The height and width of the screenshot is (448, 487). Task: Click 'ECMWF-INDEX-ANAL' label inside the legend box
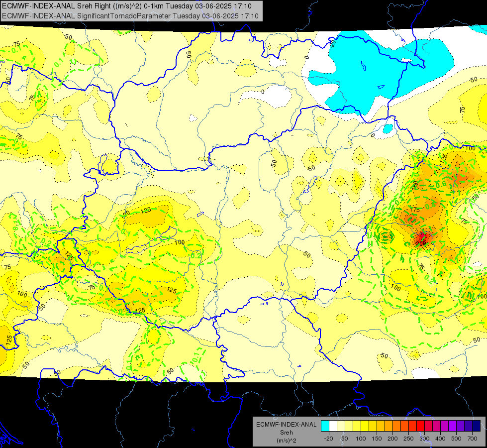pyautogui.click(x=287, y=425)
